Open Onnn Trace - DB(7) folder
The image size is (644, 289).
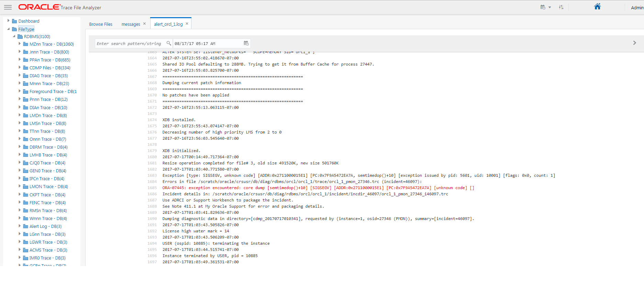pos(48,139)
